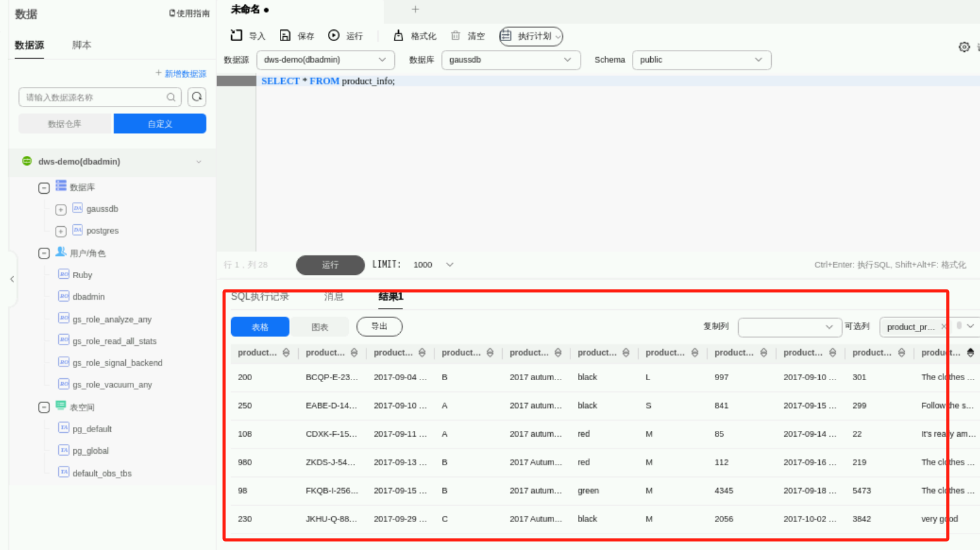
Task: Click the sort icon of eighth product column
Action: pos(764,353)
